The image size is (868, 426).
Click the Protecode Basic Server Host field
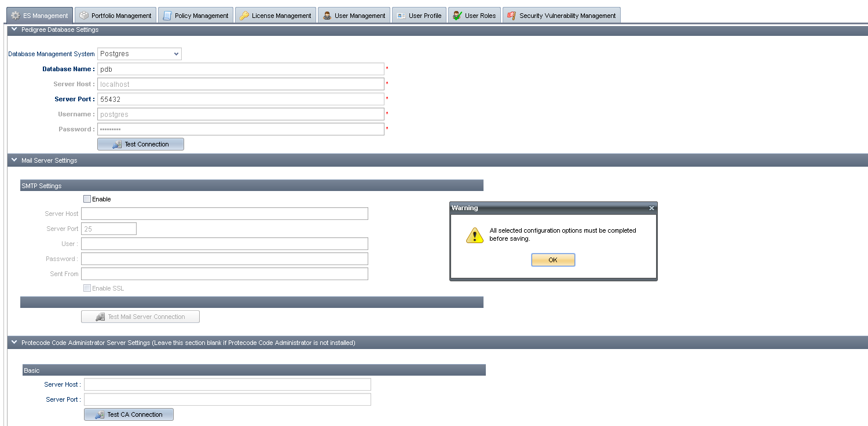[x=228, y=384]
